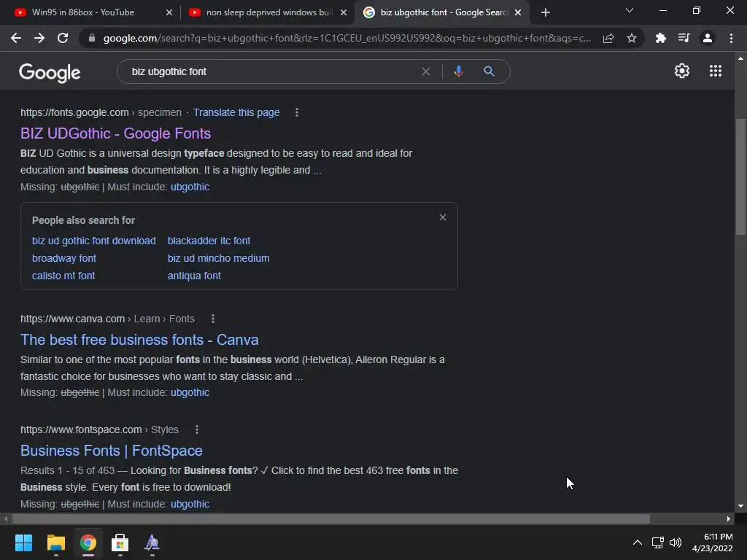Click Translate this page link
The height and width of the screenshot is (560, 747).
[x=236, y=112]
